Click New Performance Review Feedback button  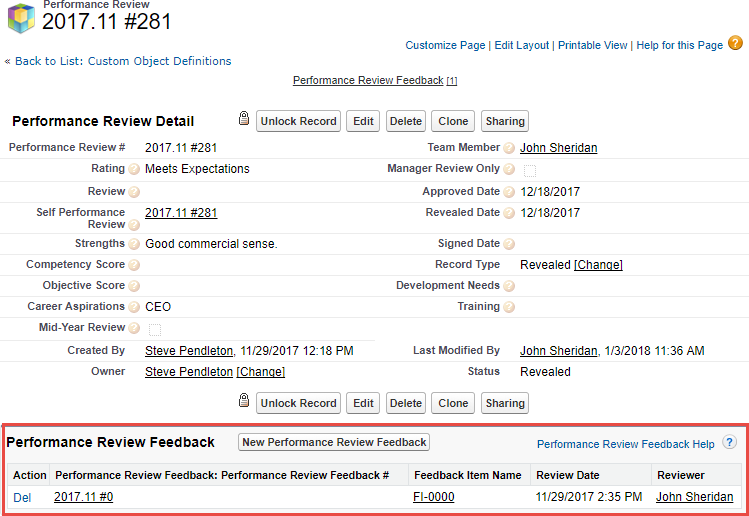(334, 442)
